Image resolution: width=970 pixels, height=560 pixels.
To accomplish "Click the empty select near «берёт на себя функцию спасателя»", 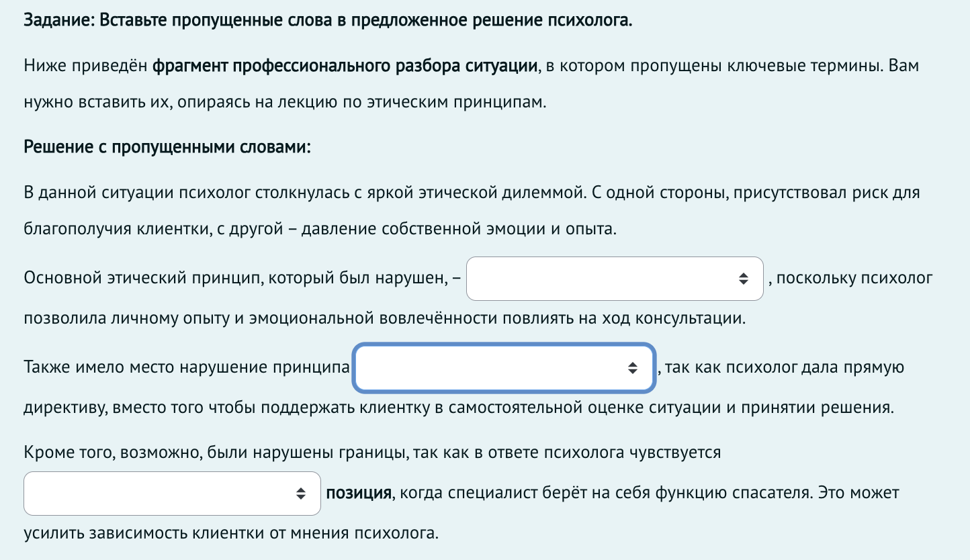I will (171, 494).
